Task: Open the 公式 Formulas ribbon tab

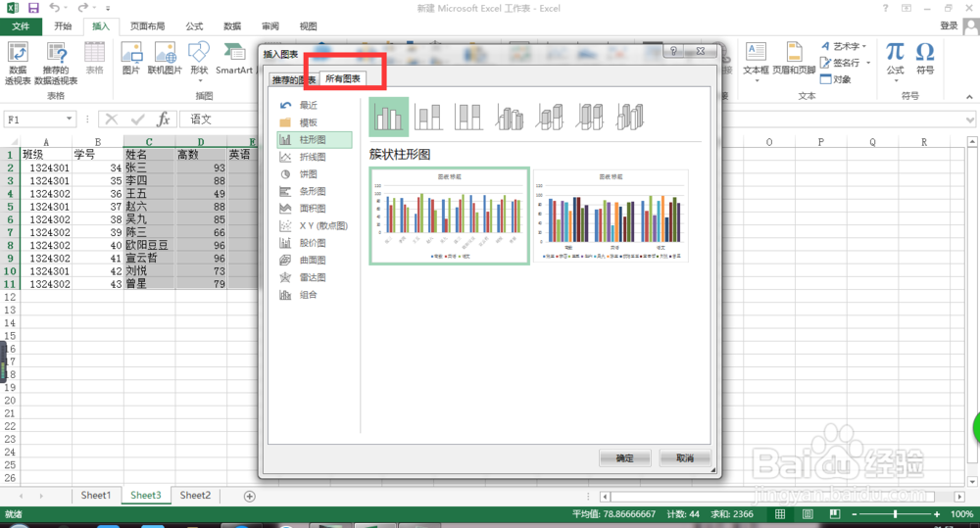Action: pyautogui.click(x=194, y=26)
